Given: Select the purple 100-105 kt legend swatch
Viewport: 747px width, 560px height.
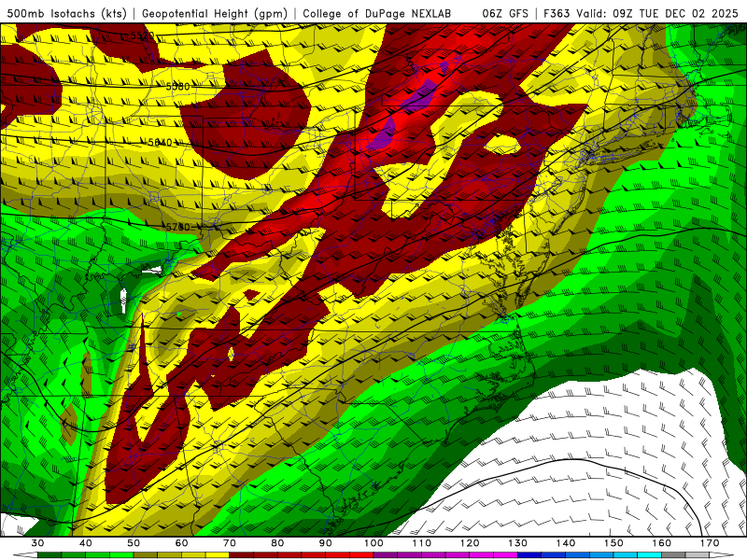Looking at the screenshot, I should click(386, 555).
